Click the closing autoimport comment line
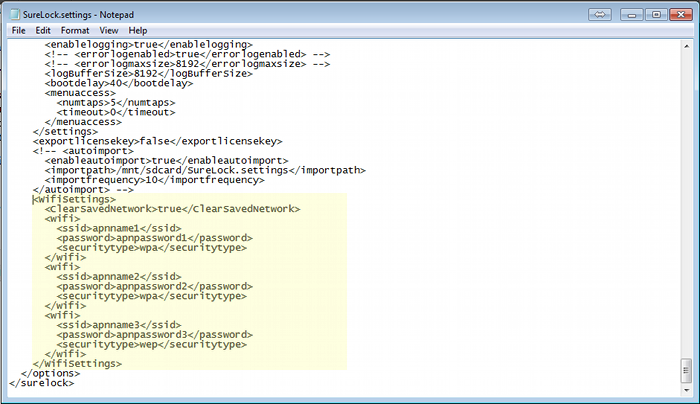The image size is (700, 404). tap(83, 190)
